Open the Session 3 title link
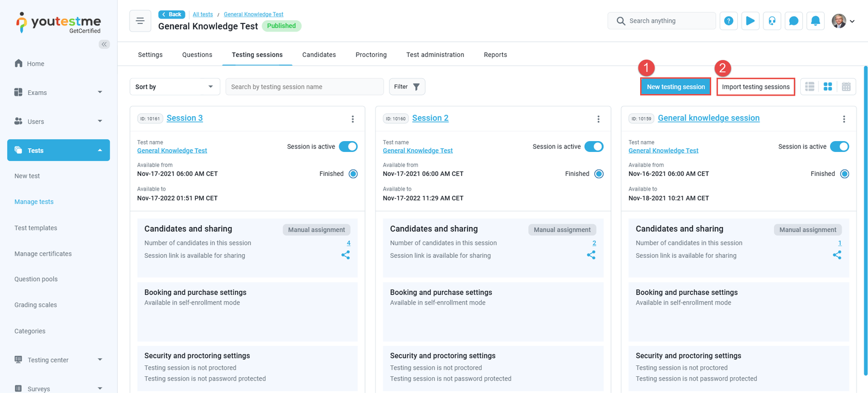The width and height of the screenshot is (868, 393). pyautogui.click(x=184, y=118)
